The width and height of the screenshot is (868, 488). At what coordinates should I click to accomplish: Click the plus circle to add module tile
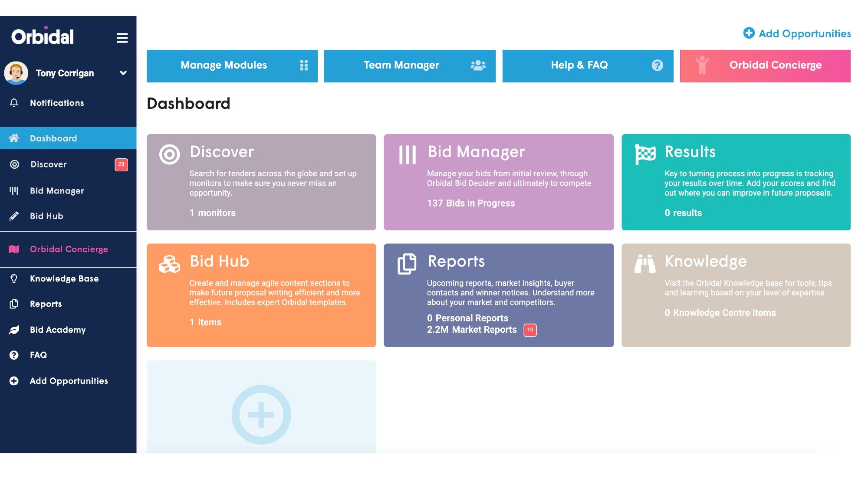261,414
